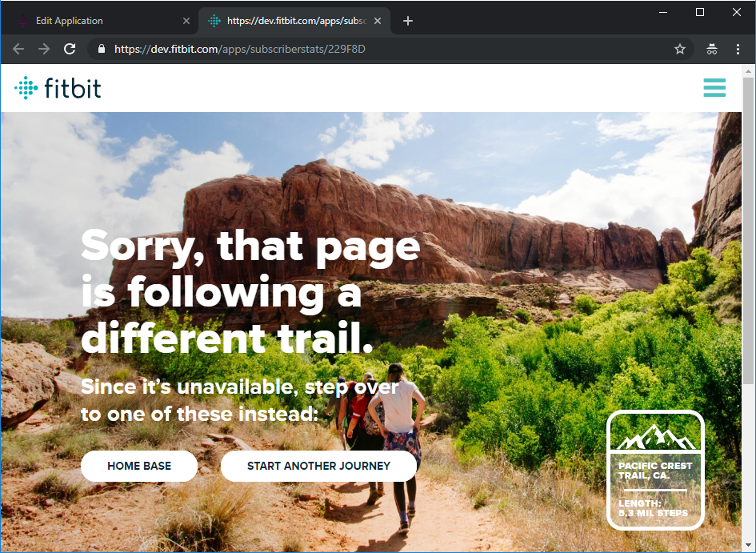Open the hamburger navigation menu

point(714,88)
